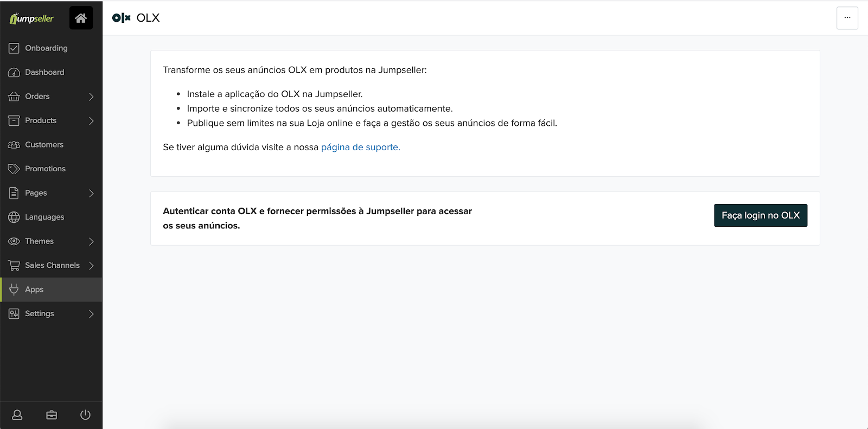Click the Jumpseller logo
Screen dimensions: 868x429
tap(31, 18)
